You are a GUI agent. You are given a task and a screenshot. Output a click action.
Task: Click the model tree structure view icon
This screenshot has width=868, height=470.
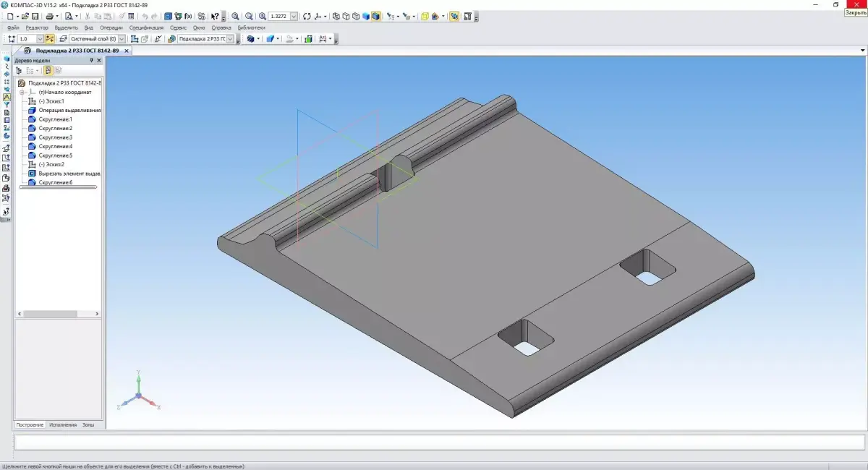coord(20,70)
